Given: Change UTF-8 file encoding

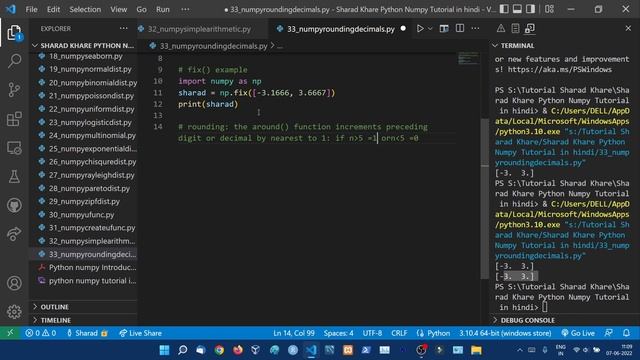Looking at the screenshot, I should point(372,333).
